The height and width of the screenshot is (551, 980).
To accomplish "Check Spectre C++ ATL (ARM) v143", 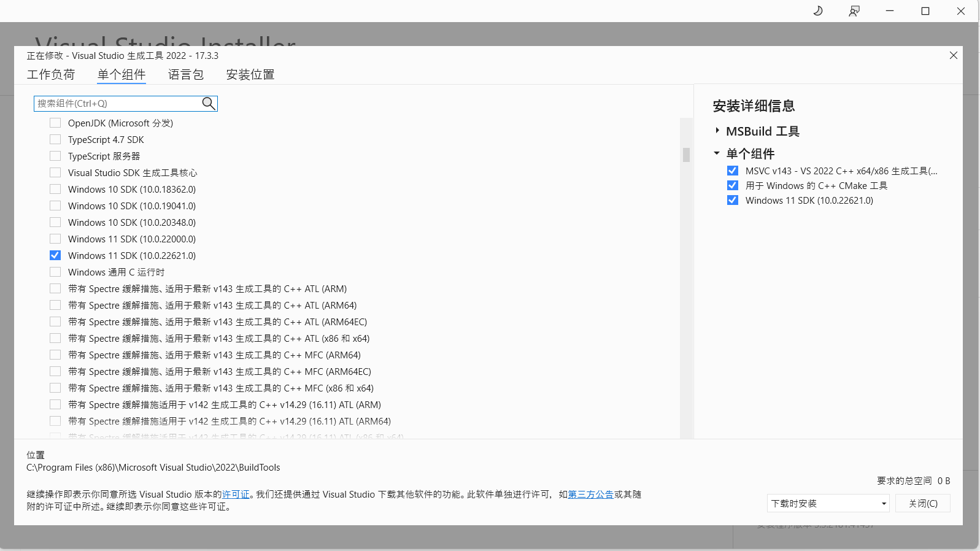I will [x=55, y=288].
